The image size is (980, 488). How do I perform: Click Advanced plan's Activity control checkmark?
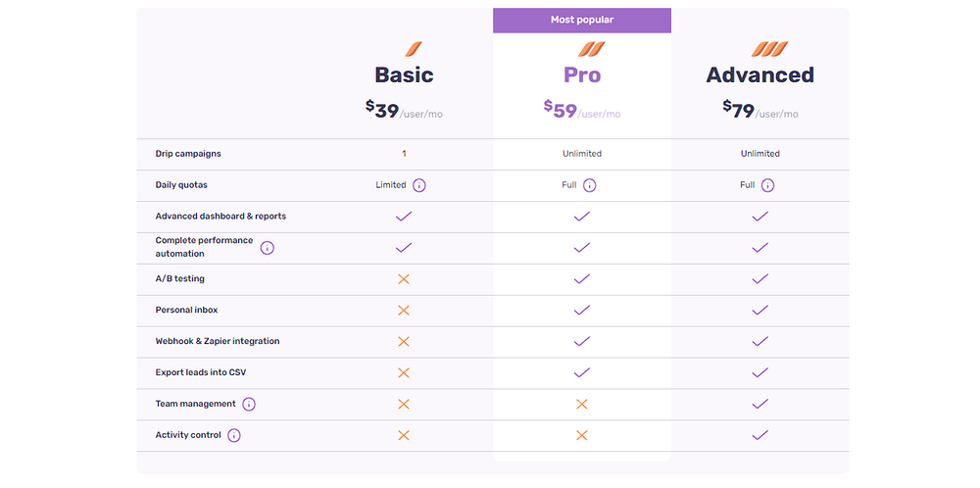tap(760, 435)
